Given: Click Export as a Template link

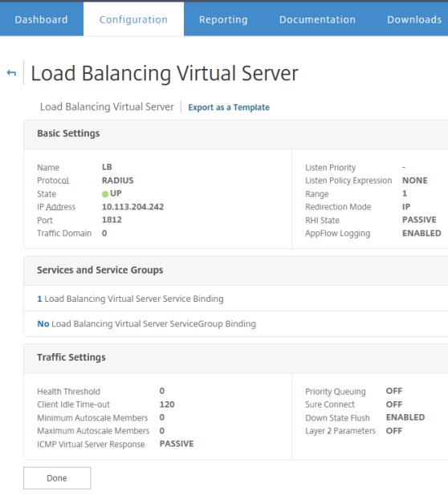Looking at the screenshot, I should (x=229, y=108).
